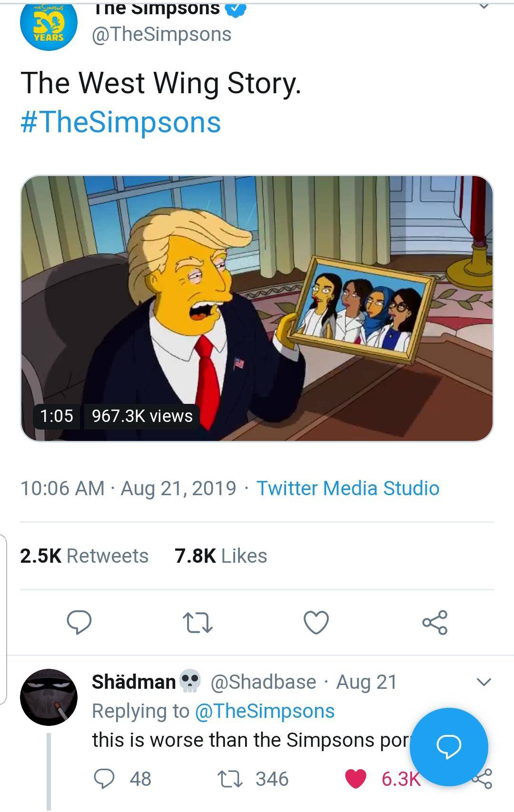The width and height of the screenshot is (514, 812).
Task: Expand options chevron on Shädman's reply
Action: point(484,682)
